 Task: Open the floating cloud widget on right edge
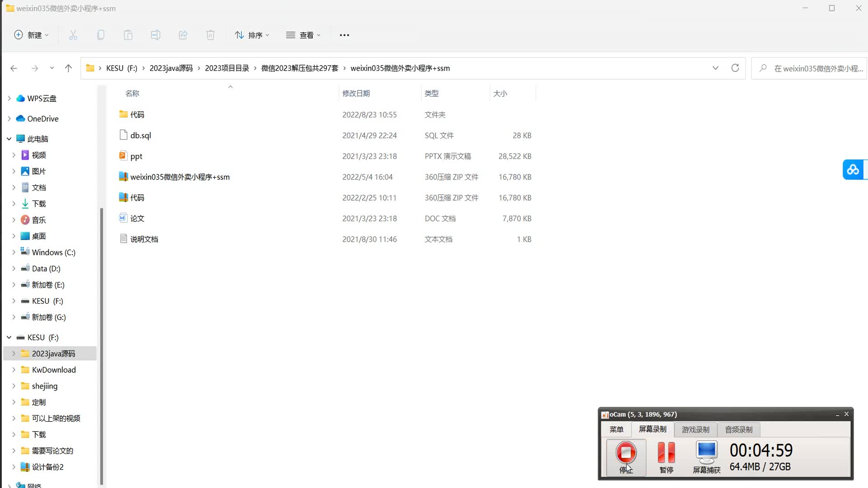click(x=853, y=169)
